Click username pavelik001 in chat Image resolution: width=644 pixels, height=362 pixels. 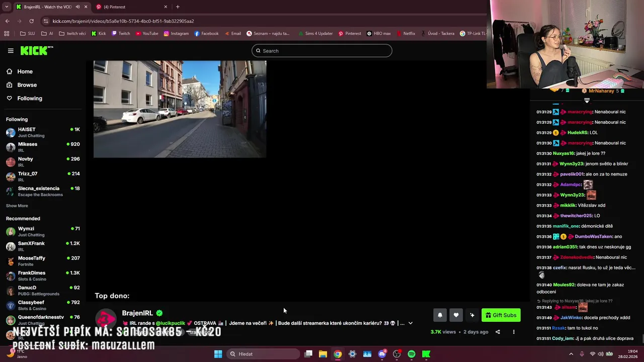click(x=573, y=174)
